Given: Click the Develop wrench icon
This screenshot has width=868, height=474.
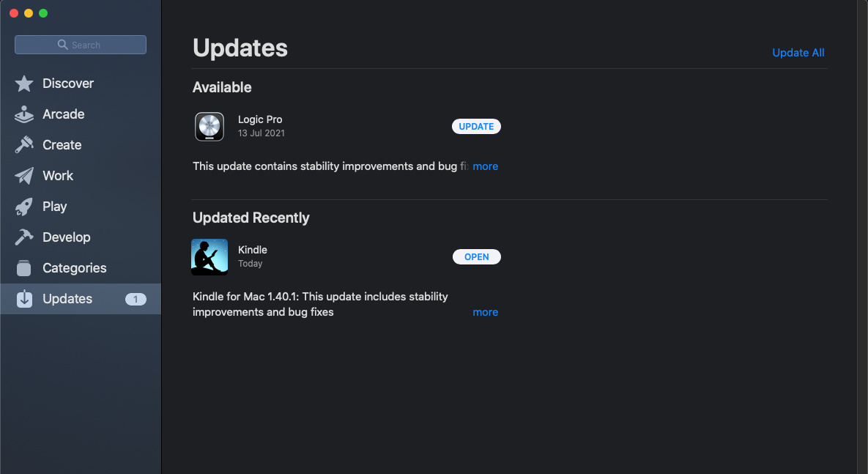Looking at the screenshot, I should pos(23,237).
